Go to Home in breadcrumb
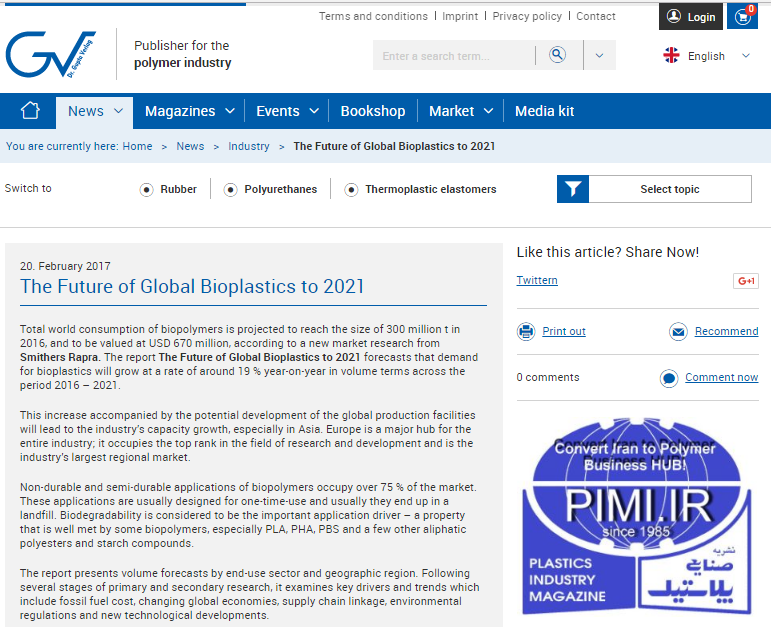 137,146
